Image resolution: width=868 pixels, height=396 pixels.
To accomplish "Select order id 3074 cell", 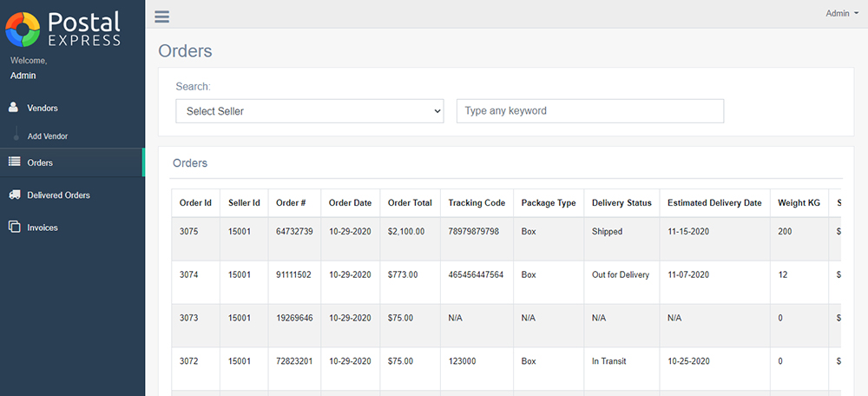I will tap(188, 274).
